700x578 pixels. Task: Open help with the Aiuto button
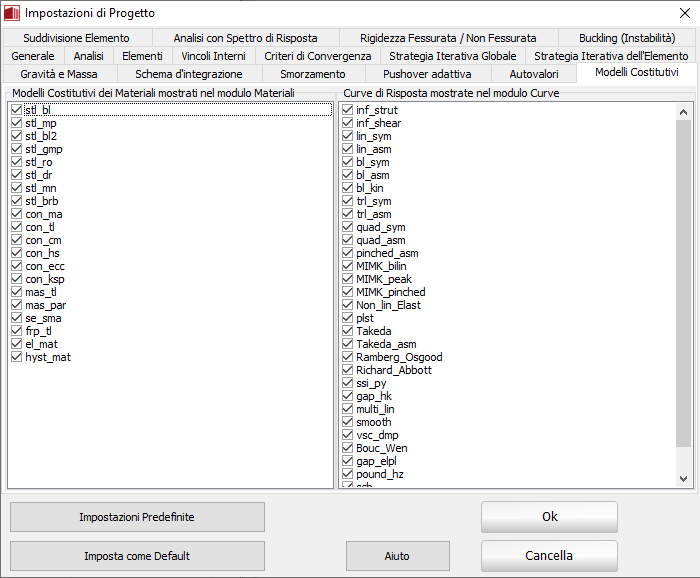tap(397, 556)
